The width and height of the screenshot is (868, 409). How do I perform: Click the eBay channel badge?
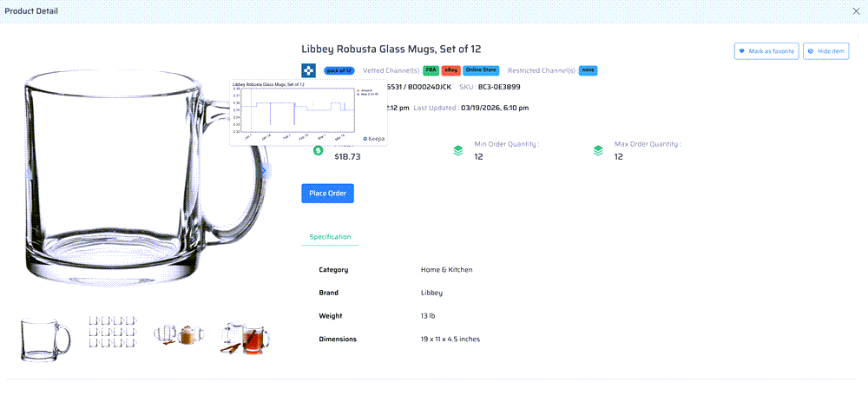(451, 70)
